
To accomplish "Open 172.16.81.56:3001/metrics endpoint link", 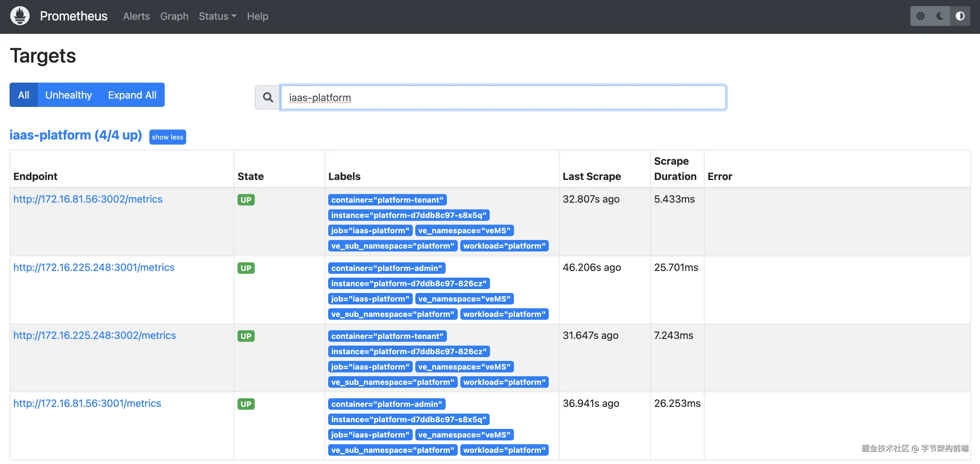I will coord(87,403).
